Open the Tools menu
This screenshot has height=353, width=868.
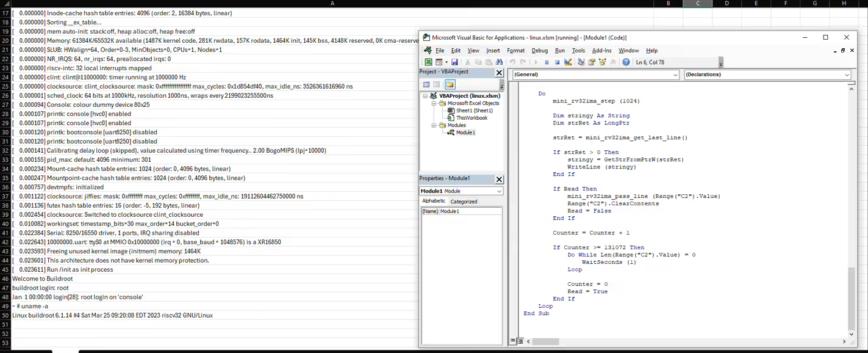578,51
